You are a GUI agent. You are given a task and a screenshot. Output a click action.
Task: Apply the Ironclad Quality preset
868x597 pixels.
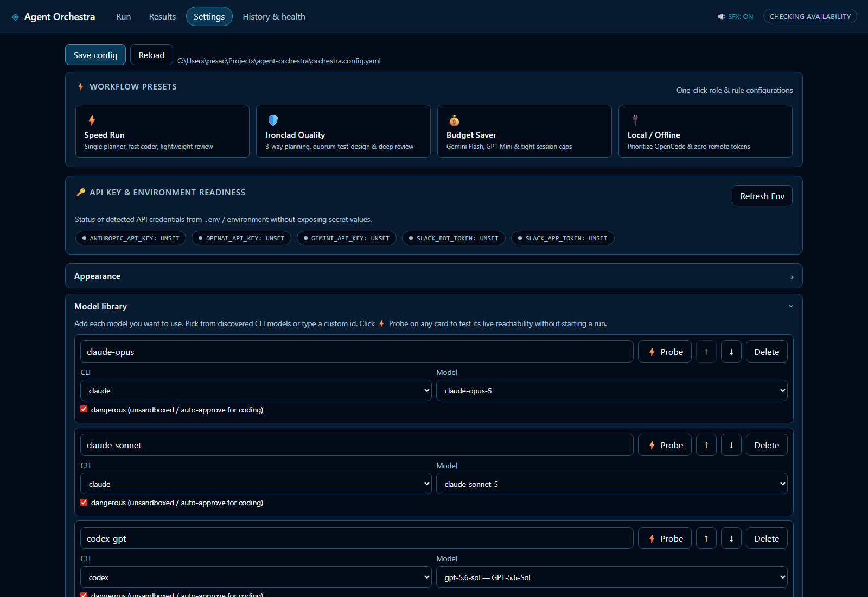[343, 131]
